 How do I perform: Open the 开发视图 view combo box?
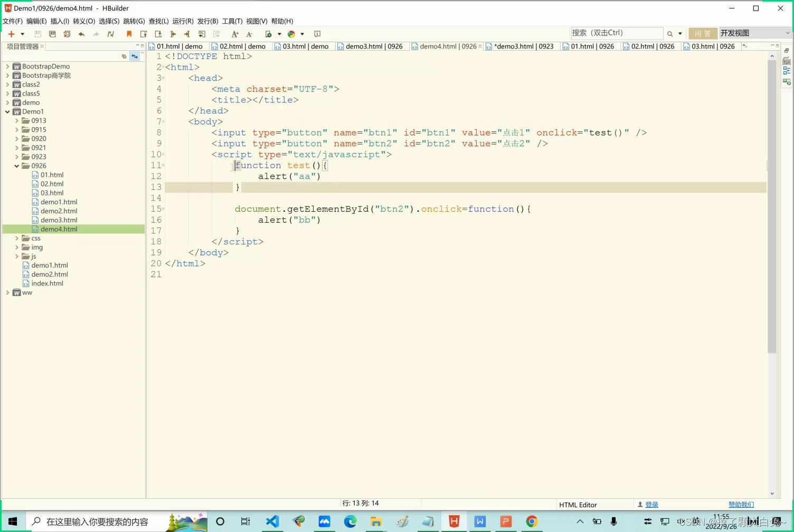[x=755, y=33]
